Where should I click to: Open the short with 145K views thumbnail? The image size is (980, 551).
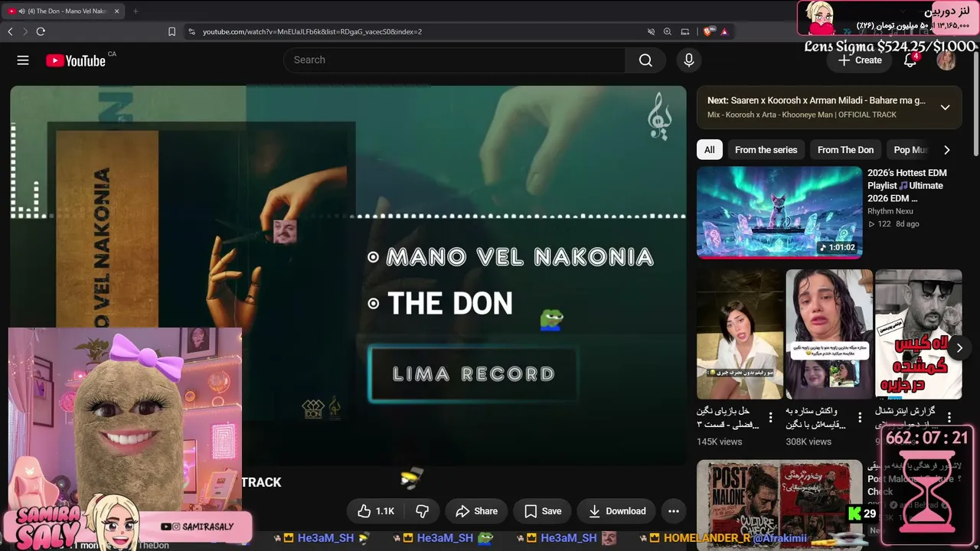tap(740, 334)
